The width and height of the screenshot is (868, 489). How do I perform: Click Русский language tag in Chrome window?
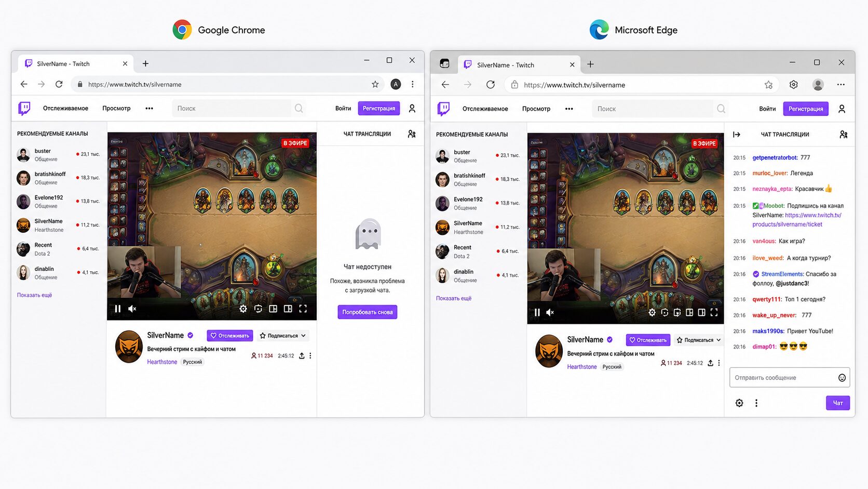click(193, 362)
